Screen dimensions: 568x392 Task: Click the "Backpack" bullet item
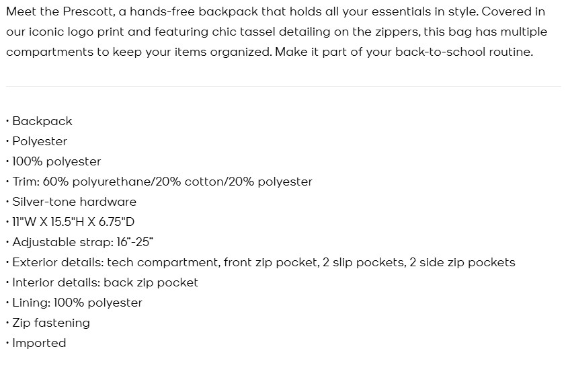(x=42, y=121)
